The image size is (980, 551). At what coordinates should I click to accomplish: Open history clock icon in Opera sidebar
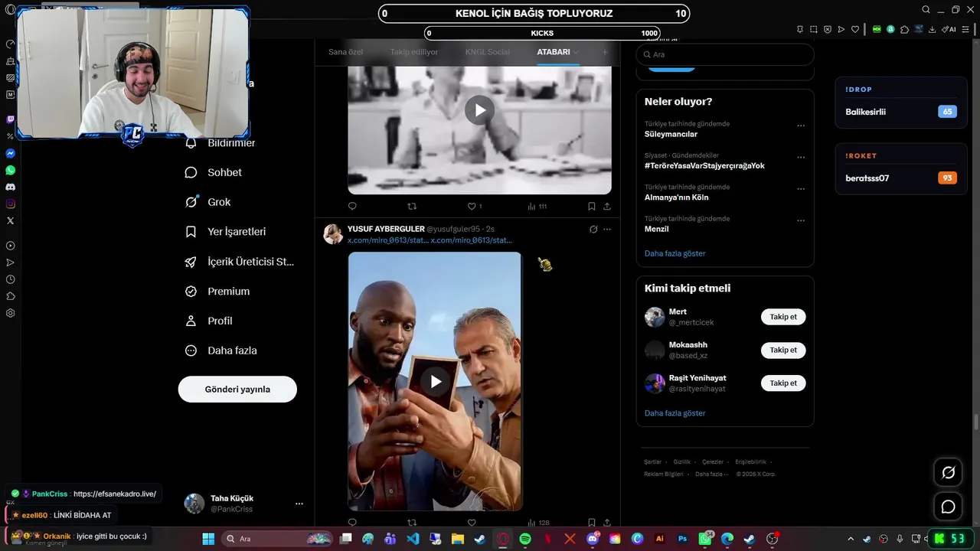click(10, 279)
